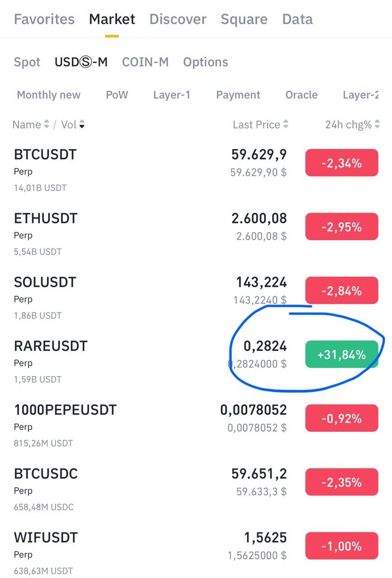392x578 pixels.
Task: Switch to COIN-M futures tab
Action: [x=145, y=62]
